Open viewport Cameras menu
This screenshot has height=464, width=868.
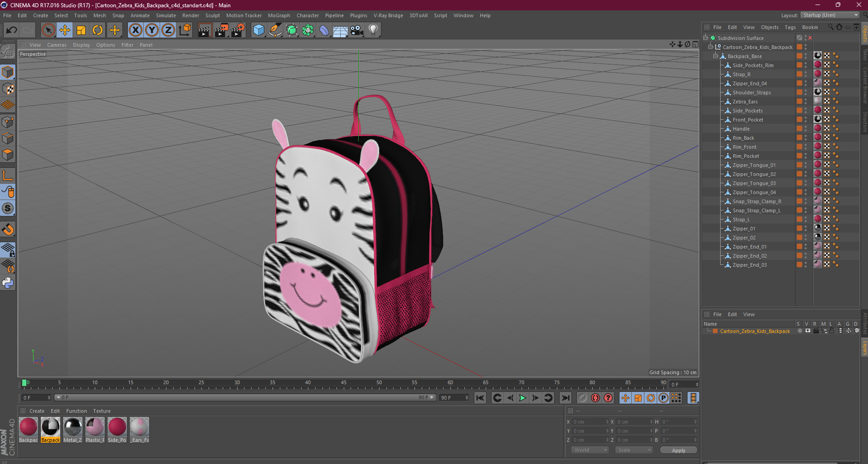click(57, 45)
